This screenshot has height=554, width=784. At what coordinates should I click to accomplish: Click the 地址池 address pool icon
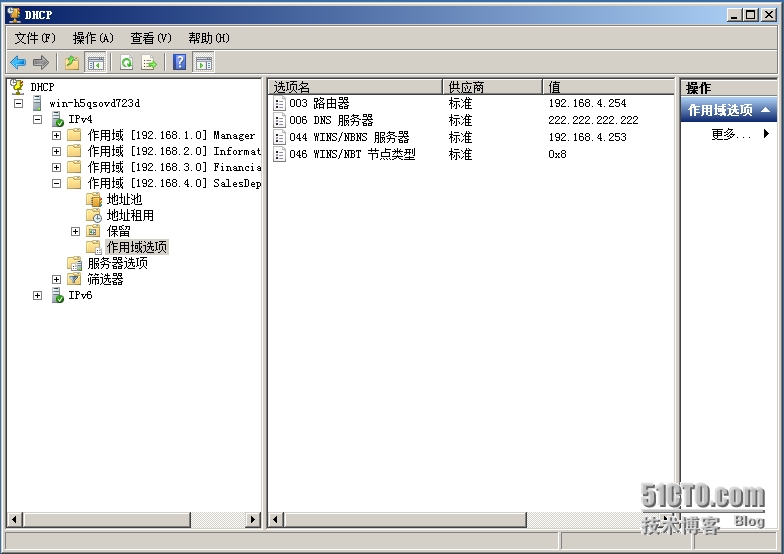94,200
